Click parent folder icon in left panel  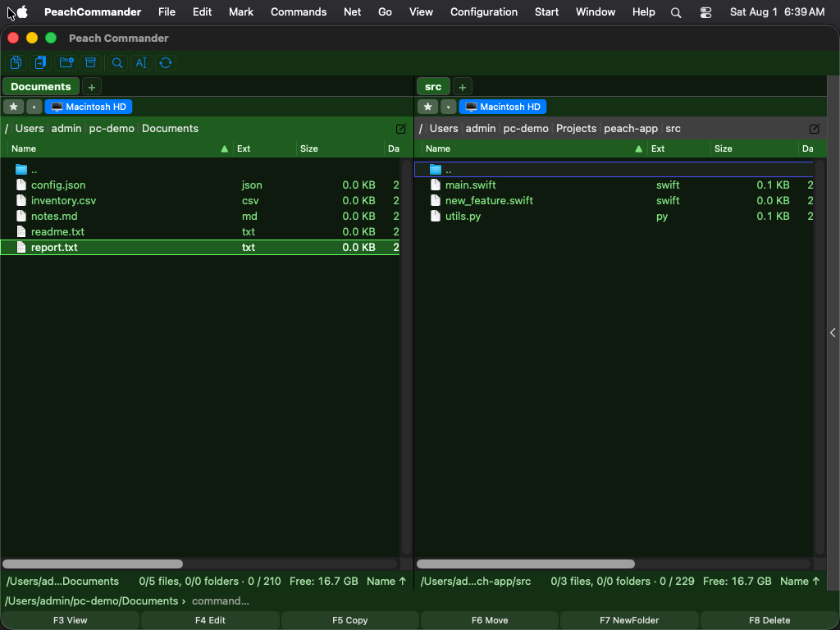coord(21,170)
